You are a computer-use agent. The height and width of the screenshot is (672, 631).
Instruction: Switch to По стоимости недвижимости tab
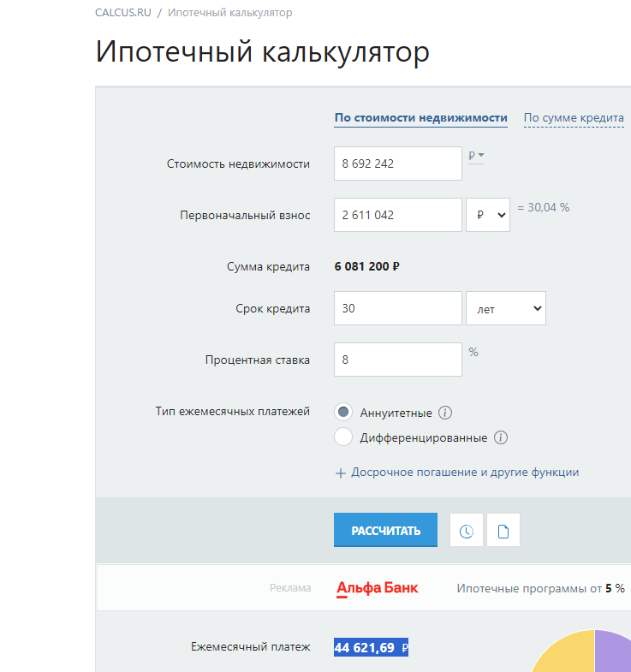click(x=420, y=118)
